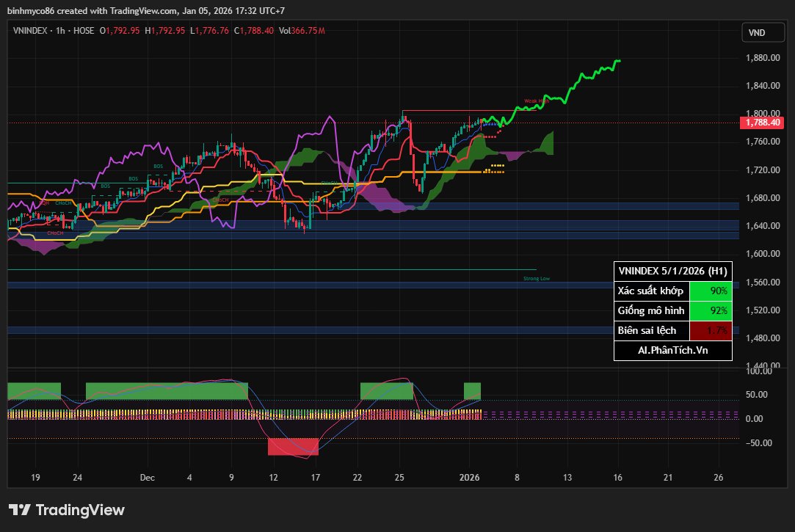
Task: Click the VND currency button
Action: (x=757, y=32)
